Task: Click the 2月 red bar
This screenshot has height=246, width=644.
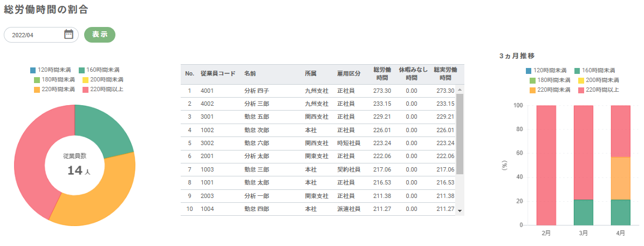Action: (546, 165)
